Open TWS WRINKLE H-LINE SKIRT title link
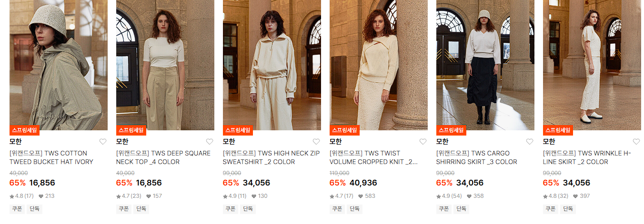Screen dimensions: 644x224 tap(587, 157)
